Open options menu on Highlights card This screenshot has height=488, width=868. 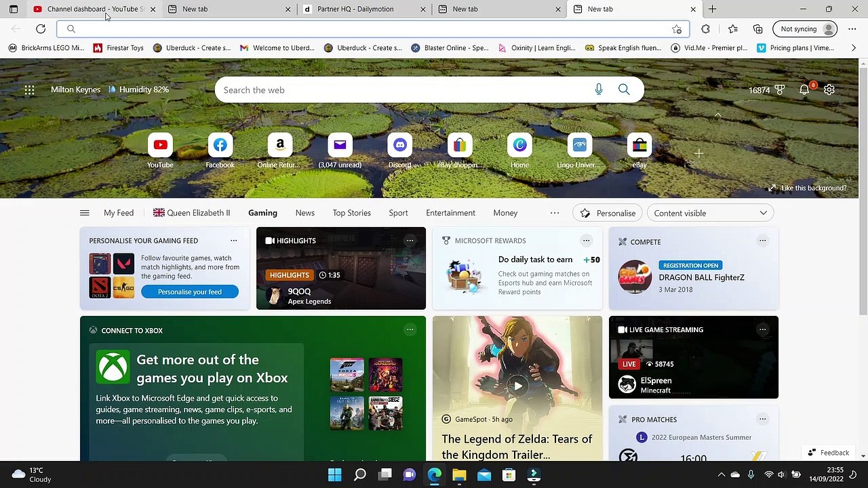[410, 241]
